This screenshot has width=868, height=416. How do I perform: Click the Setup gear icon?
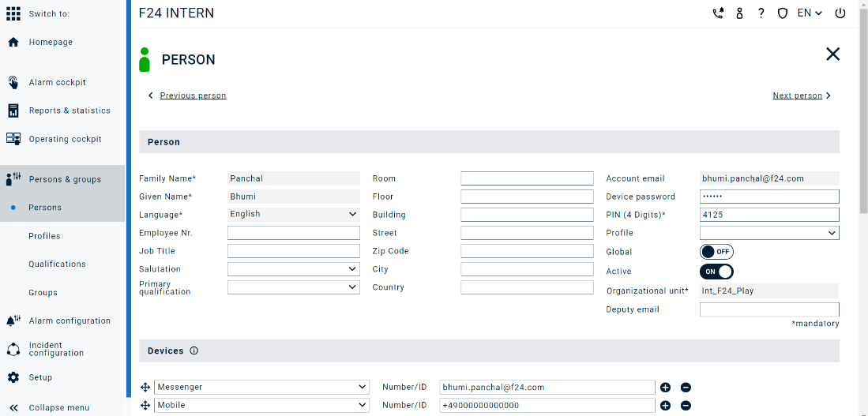pyautogui.click(x=13, y=377)
